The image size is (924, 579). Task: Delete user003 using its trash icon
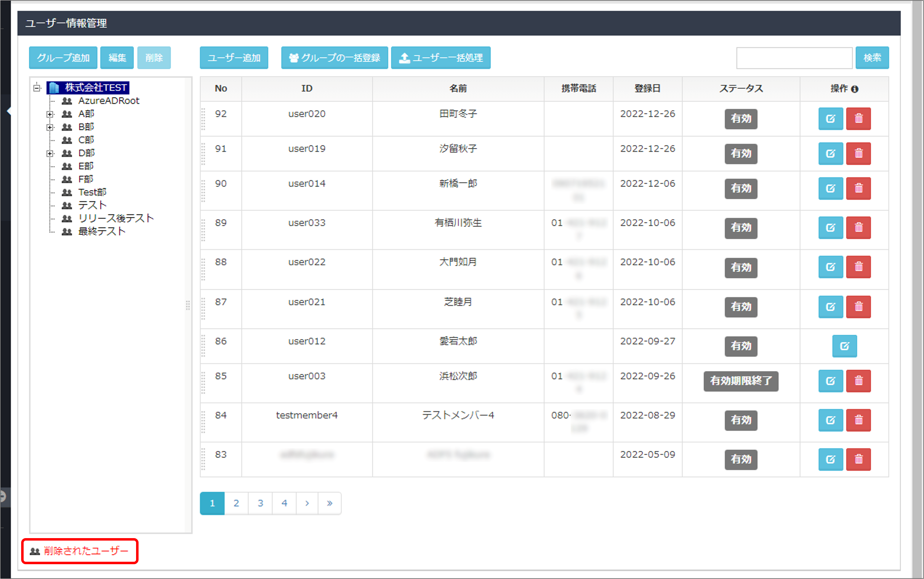858,381
